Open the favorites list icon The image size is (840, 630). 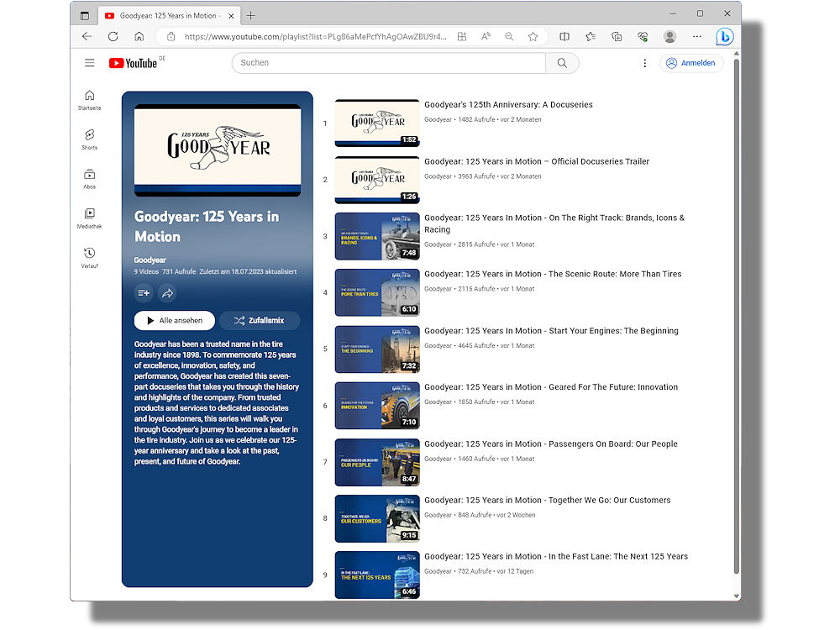(x=591, y=36)
